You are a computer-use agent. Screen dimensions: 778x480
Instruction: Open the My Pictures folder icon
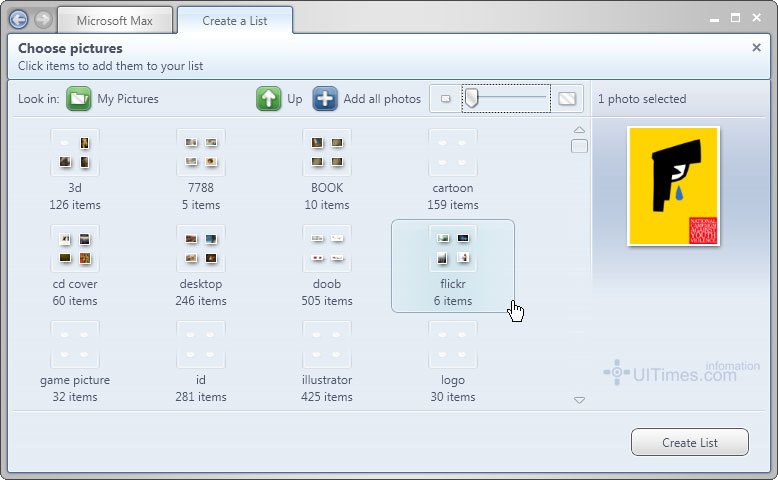(78, 98)
